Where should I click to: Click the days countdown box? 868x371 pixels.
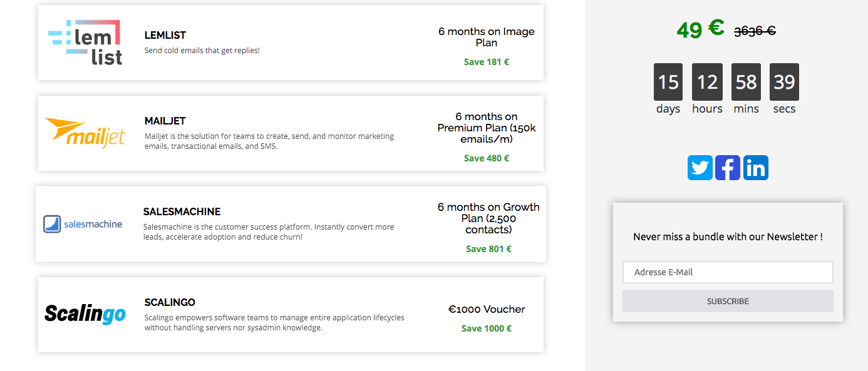coord(668,82)
